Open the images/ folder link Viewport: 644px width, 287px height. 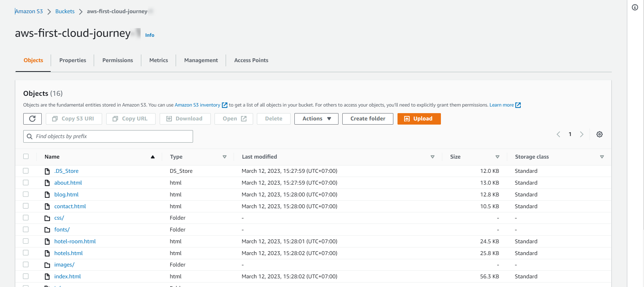pyautogui.click(x=65, y=265)
